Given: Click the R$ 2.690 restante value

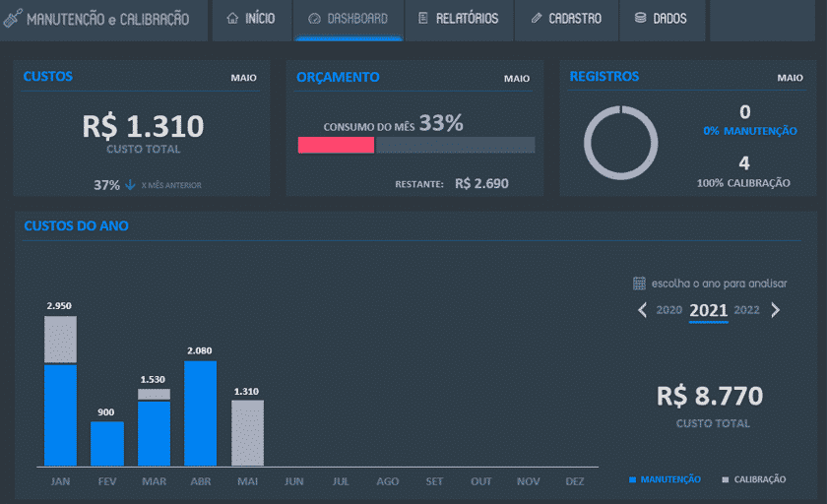Looking at the screenshot, I should pos(481,183).
